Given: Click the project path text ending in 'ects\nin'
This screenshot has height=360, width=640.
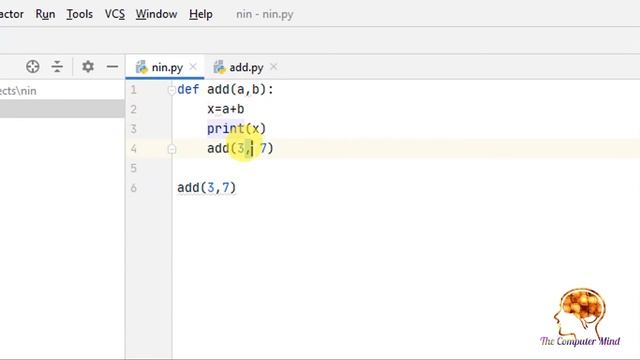Looking at the screenshot, I should coord(18,91).
